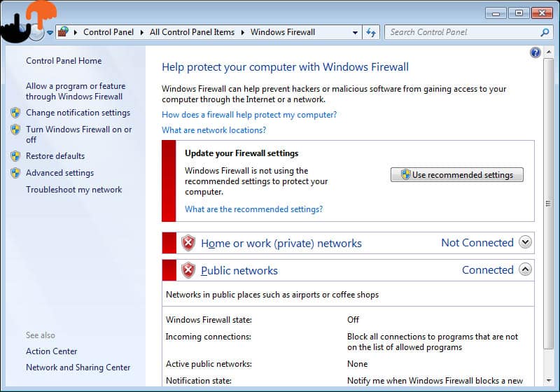Click Windows Firewall state Off value
The image size is (560, 392).
click(353, 319)
